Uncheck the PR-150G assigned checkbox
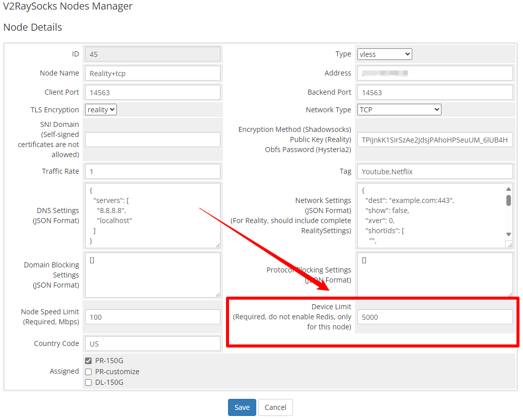The height and width of the screenshot is (420, 523). coord(89,361)
